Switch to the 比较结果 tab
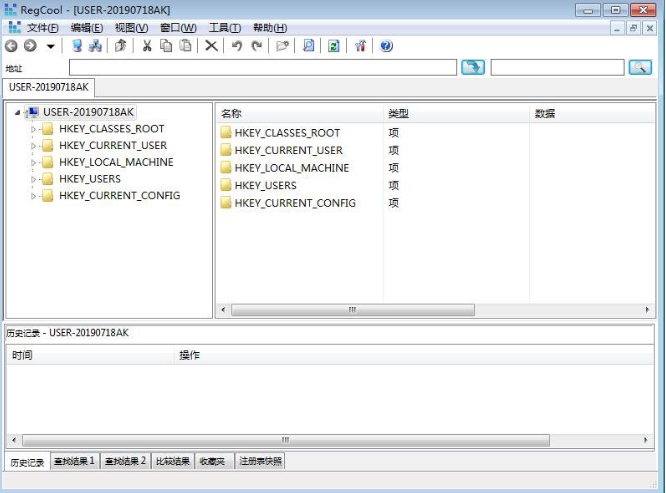The image size is (666, 493). (x=172, y=461)
